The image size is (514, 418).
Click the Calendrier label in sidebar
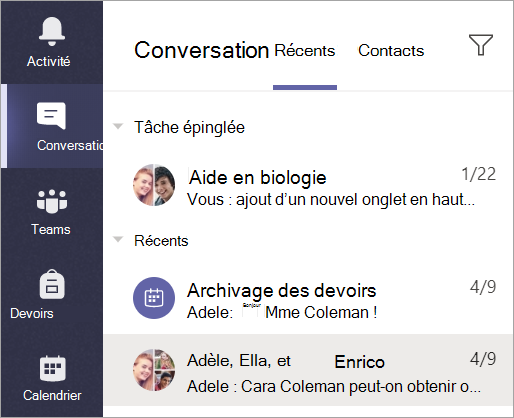(52, 396)
